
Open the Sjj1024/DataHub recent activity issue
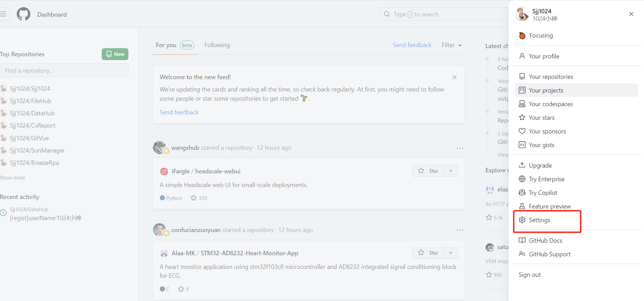tap(46, 218)
